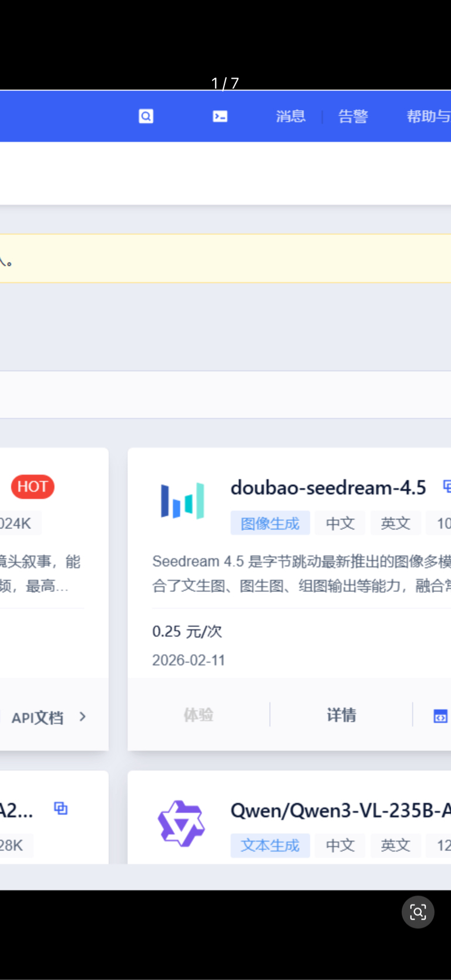Click the 0.25 元/次 price text
Screen dimensions: 451x980
click(187, 631)
